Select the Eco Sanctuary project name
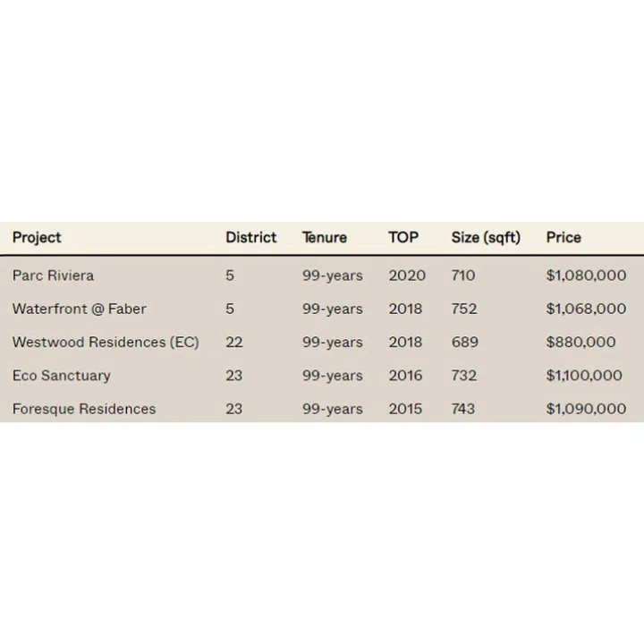This screenshot has height=644, width=644. 61,376
